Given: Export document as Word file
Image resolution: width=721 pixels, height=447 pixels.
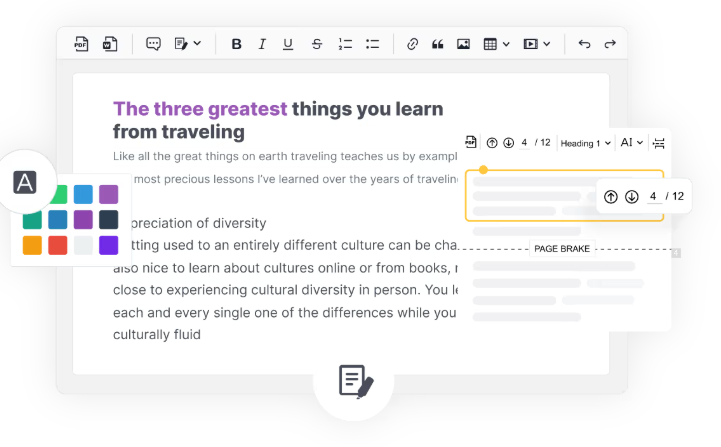Looking at the screenshot, I should coord(109,44).
